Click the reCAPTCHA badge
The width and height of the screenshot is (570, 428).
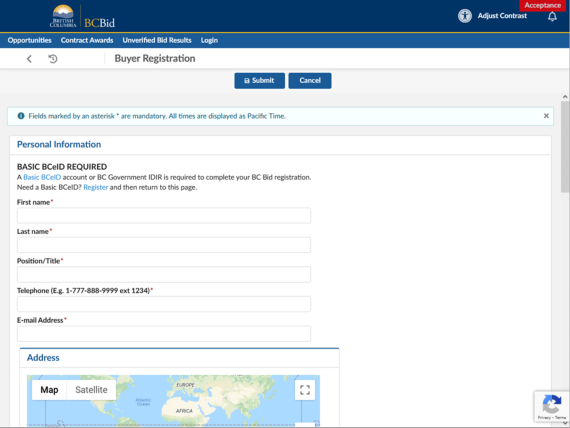coord(551,406)
